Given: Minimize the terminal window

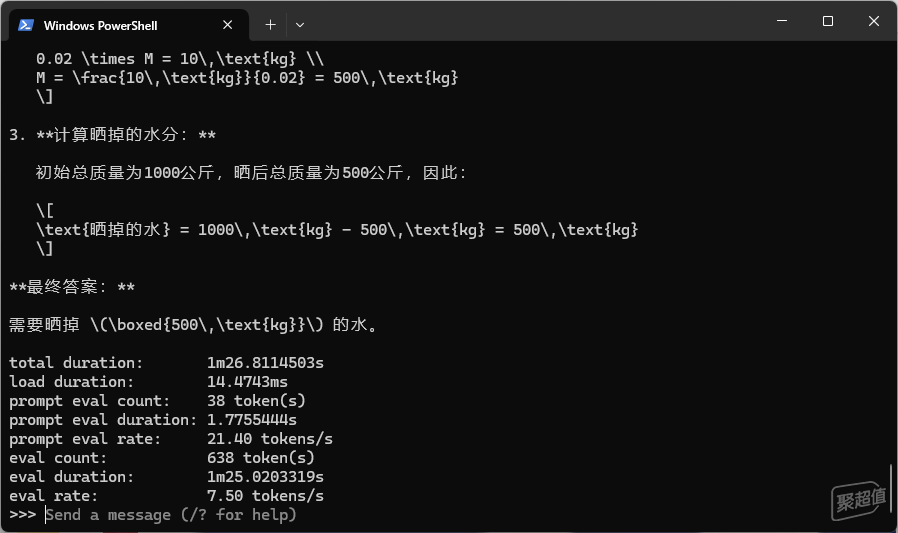Looking at the screenshot, I should point(782,21).
